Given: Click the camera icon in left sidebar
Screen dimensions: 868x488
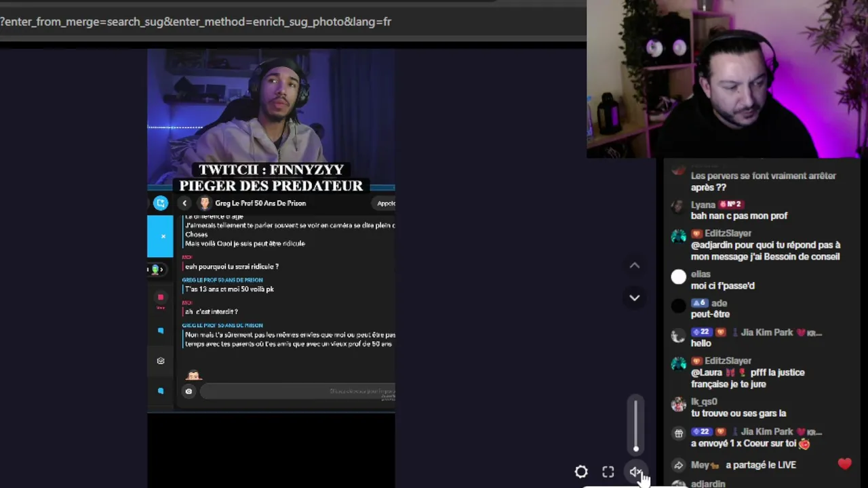Looking at the screenshot, I should (161, 361).
